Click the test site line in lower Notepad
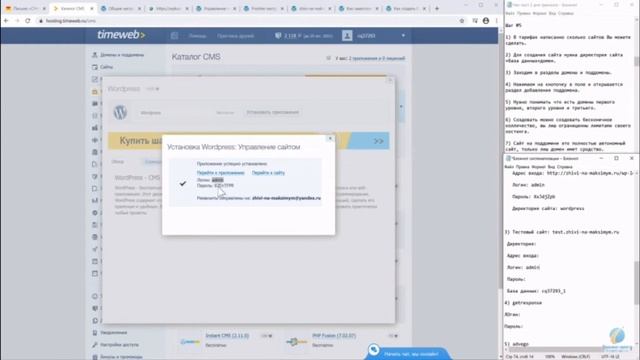Viewport: 640px width, 360px height. (562, 232)
